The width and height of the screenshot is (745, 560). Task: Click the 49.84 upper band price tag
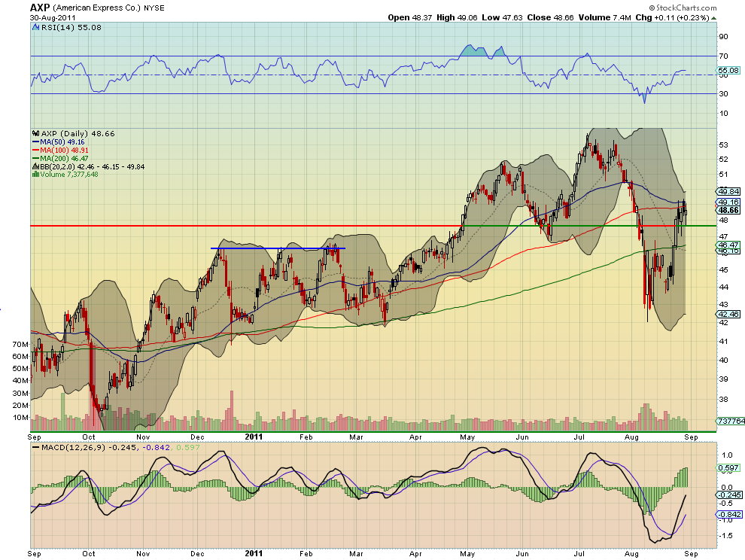(x=728, y=192)
